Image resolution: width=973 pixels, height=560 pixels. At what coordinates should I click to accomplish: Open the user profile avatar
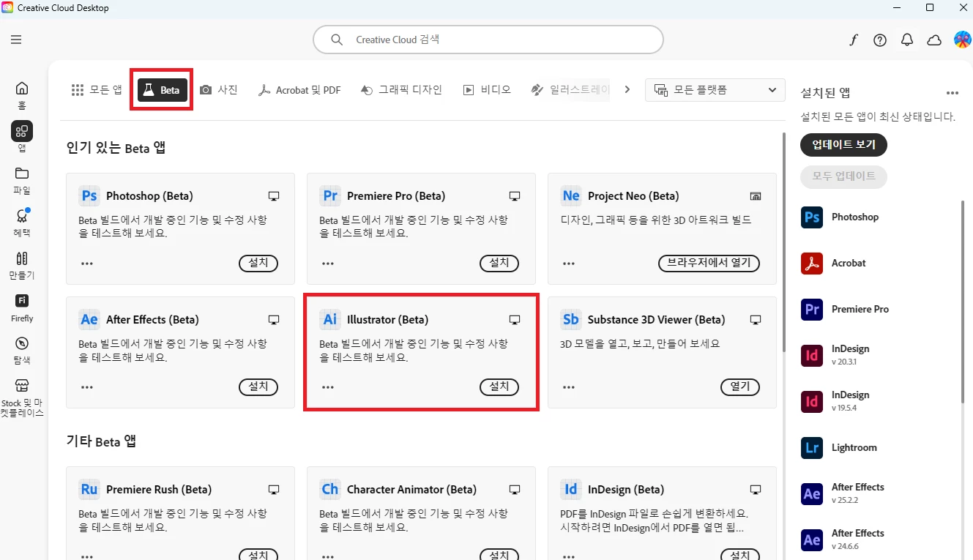tap(962, 40)
